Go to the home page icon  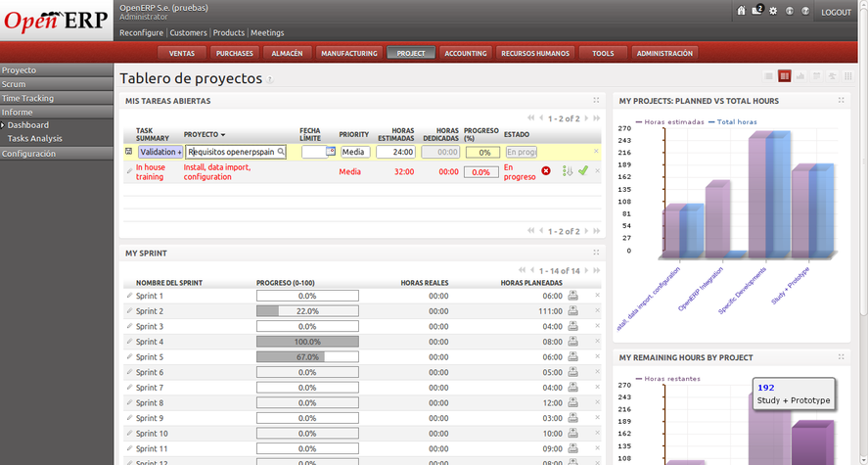pos(741,11)
